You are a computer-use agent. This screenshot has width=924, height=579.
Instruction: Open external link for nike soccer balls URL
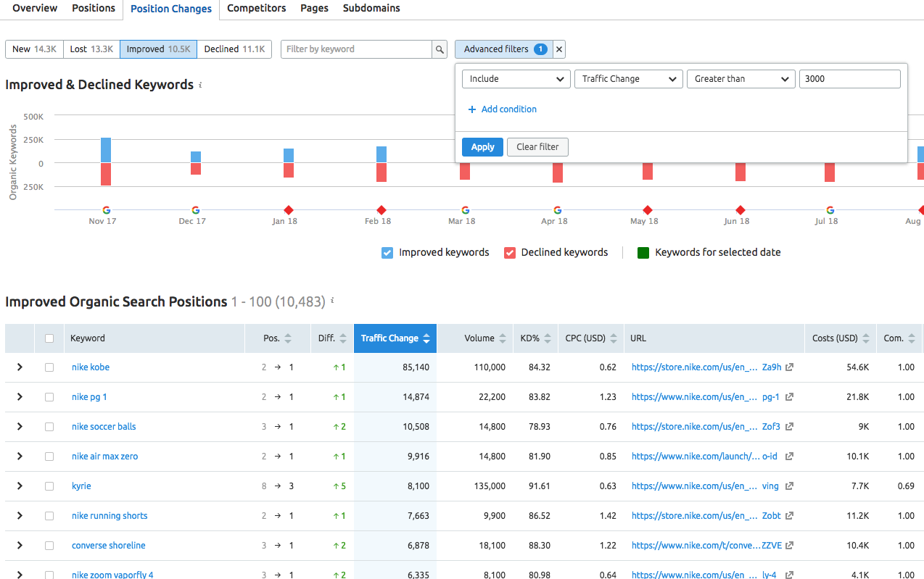pos(790,427)
